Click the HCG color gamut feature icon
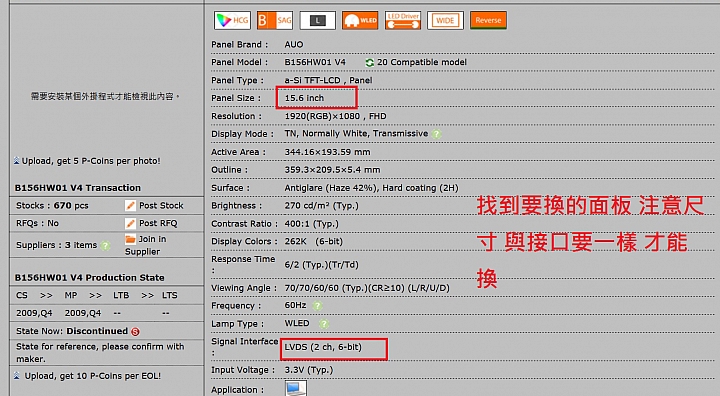This screenshot has height=396, width=720. pos(232,20)
